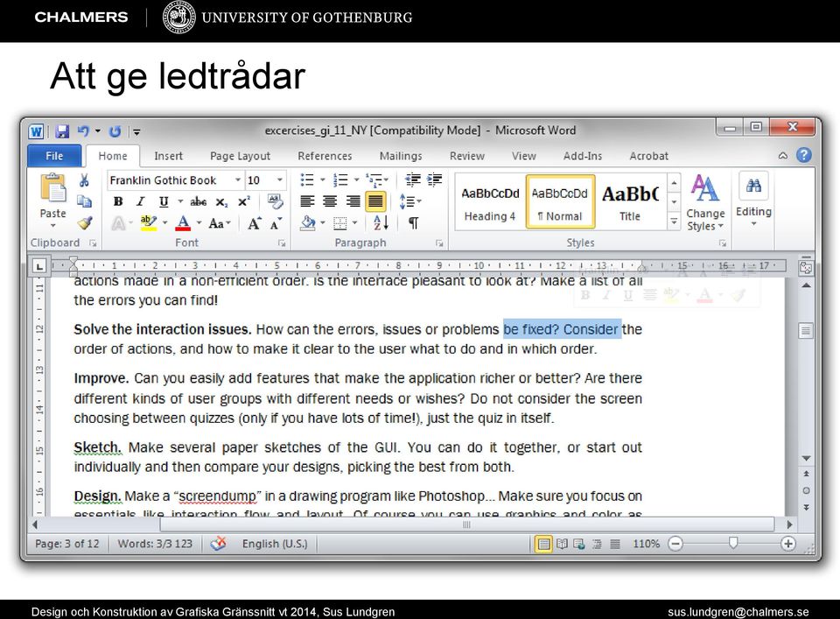
Task: Decrease paragraph indent
Action: [x=412, y=179]
